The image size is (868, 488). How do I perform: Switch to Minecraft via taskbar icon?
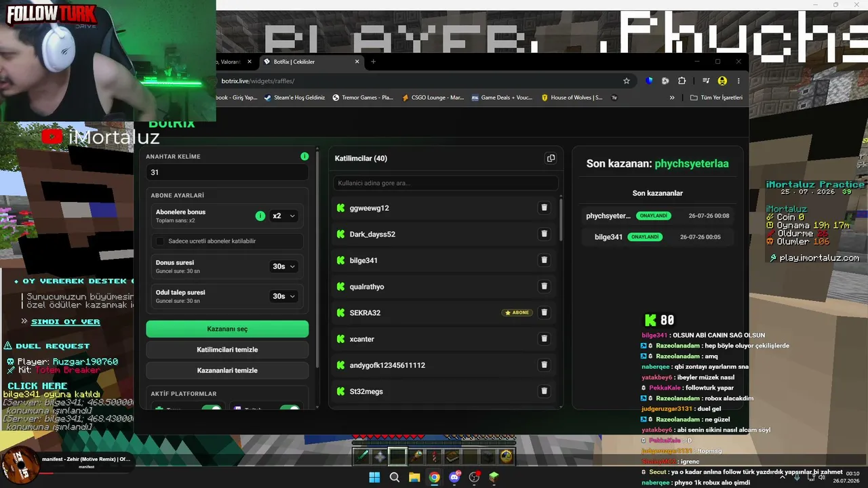coord(494,477)
